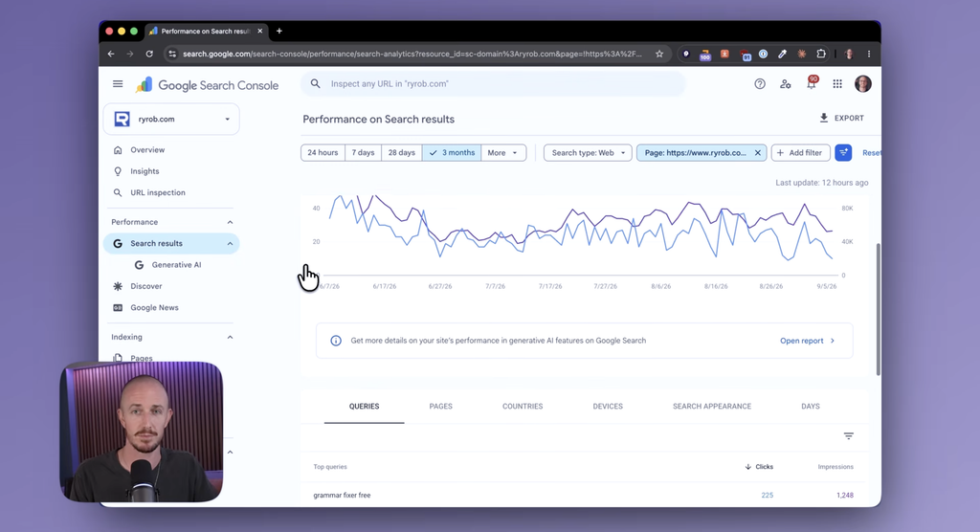
Task: Select the 3 months date range
Action: tap(452, 152)
